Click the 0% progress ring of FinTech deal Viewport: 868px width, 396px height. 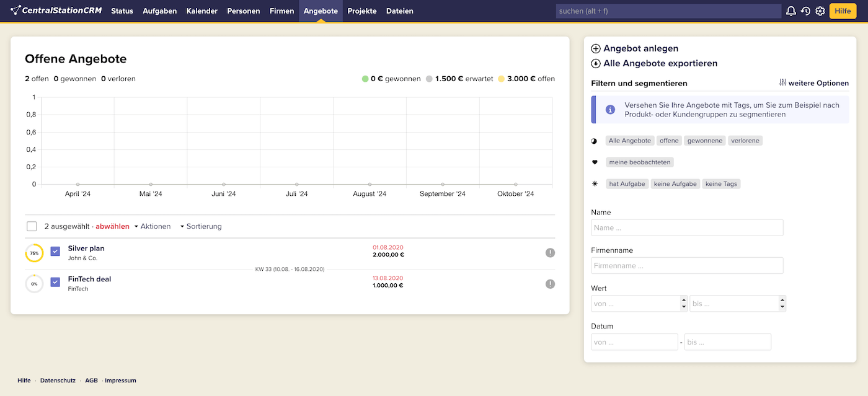[34, 284]
